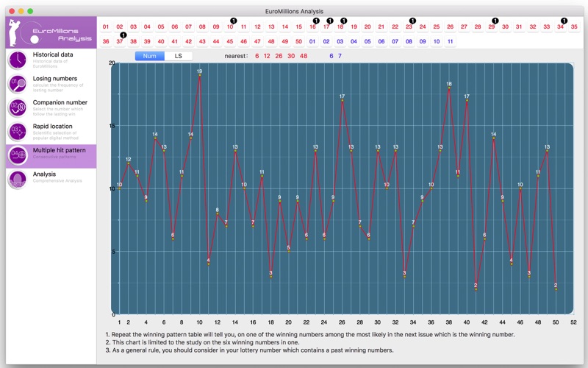Pick red number 16
This screenshot has height=368, width=588.
point(312,26)
